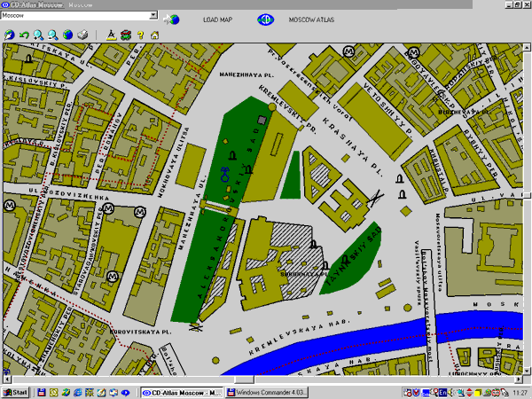The image size is (532, 399).
Task: Click the tray volume speaker icon
Action: 451,393
